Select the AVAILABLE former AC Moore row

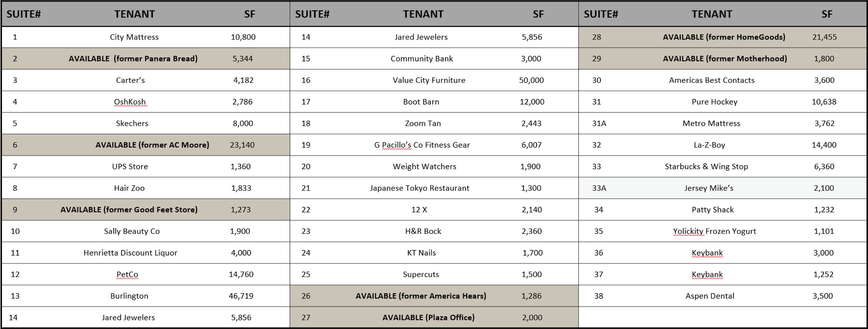tap(152, 145)
